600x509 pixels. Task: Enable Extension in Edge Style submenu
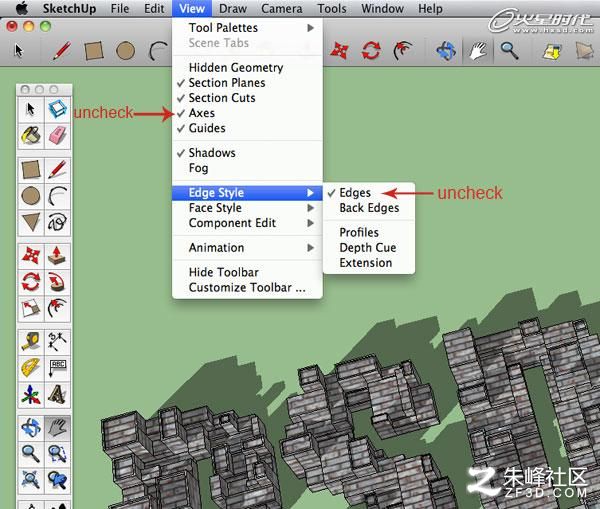coord(369,263)
